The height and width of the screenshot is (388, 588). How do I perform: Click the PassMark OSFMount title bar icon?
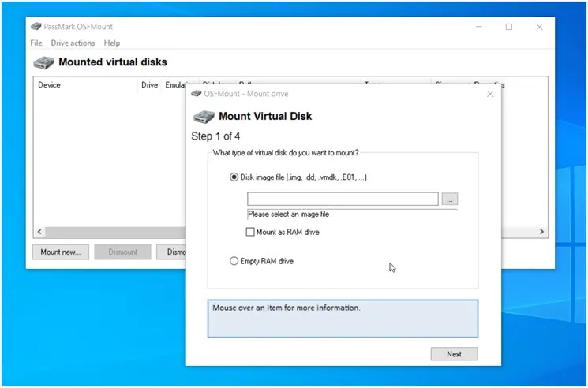point(36,27)
